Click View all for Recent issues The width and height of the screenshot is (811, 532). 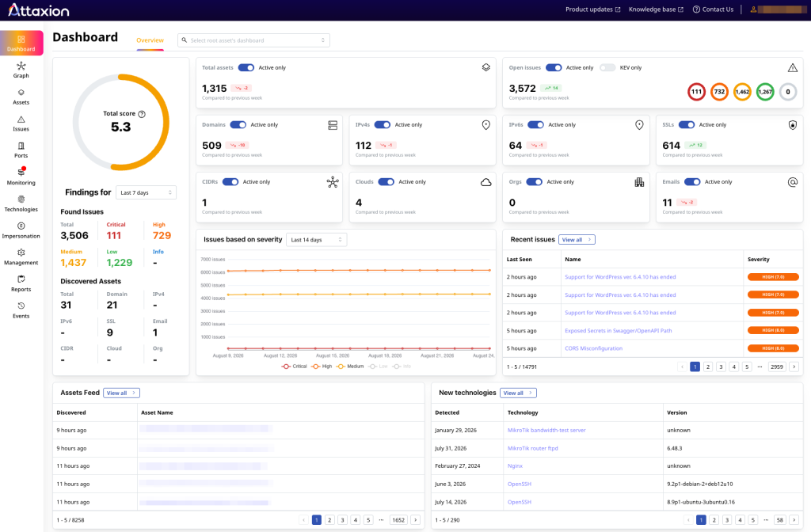pos(577,240)
